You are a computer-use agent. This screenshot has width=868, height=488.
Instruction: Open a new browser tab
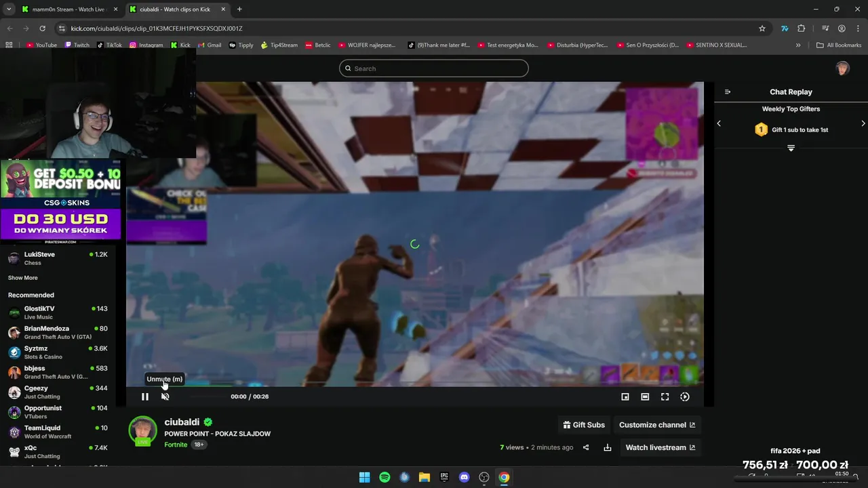pyautogui.click(x=239, y=9)
